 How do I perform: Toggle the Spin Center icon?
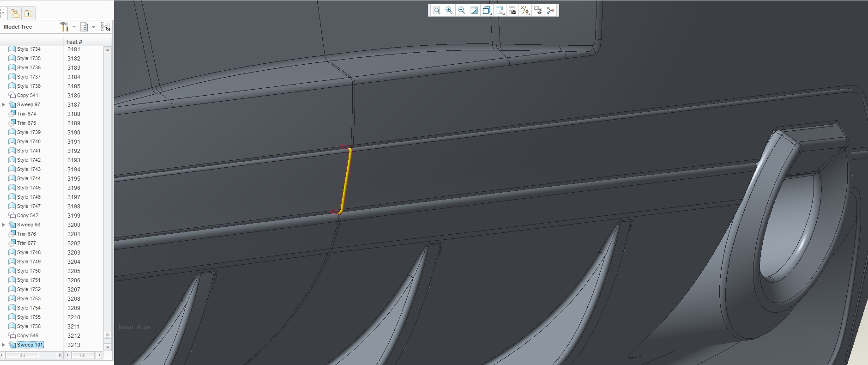(550, 10)
